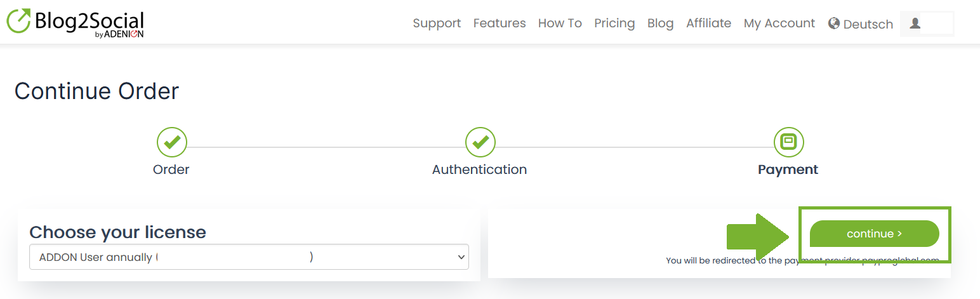Click the Blog2Social logo
980x299 pixels.
(76, 23)
